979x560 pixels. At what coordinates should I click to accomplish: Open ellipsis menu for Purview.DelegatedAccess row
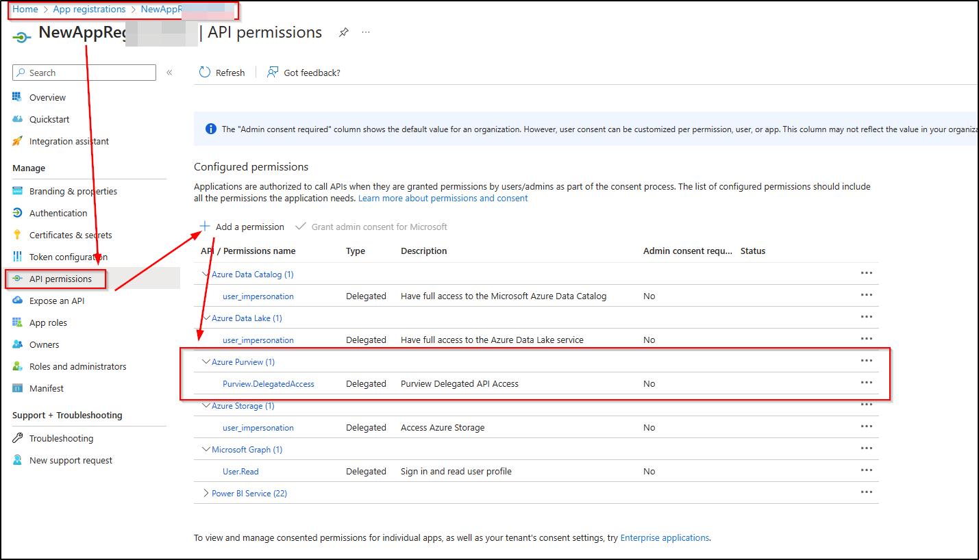point(867,383)
